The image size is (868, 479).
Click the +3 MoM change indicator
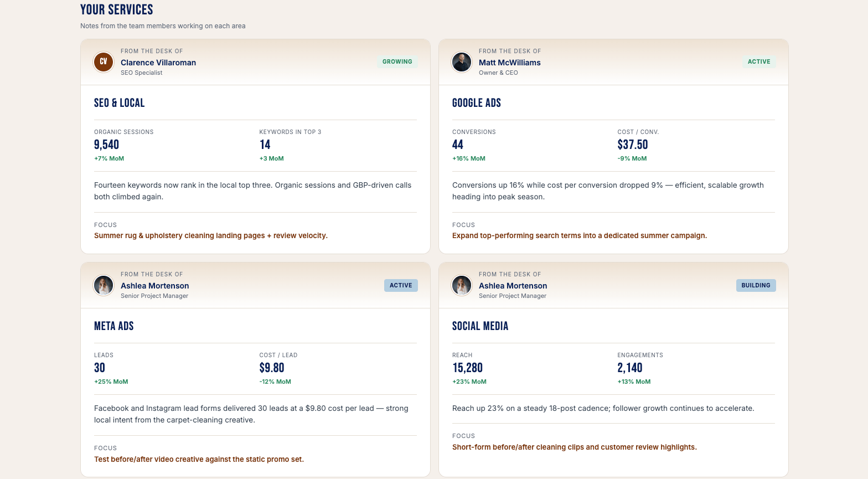point(271,158)
